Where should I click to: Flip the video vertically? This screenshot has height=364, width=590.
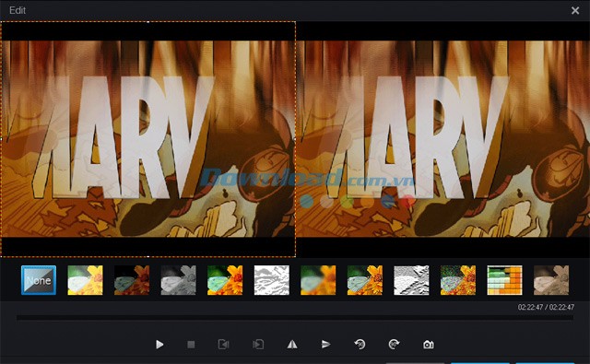(x=325, y=344)
